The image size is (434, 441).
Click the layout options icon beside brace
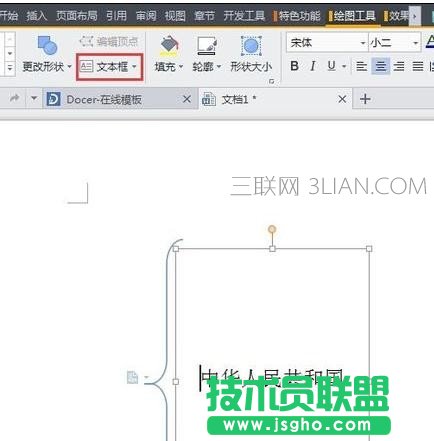(133, 377)
